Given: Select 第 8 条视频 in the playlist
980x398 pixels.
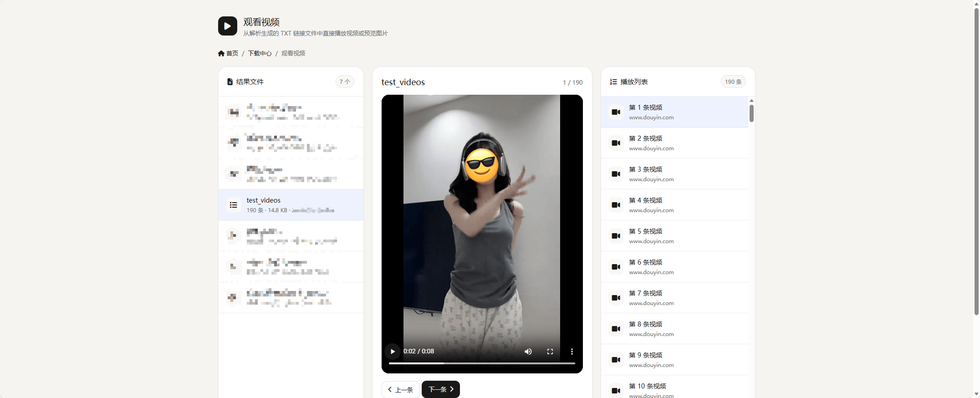Looking at the screenshot, I should pos(675,329).
